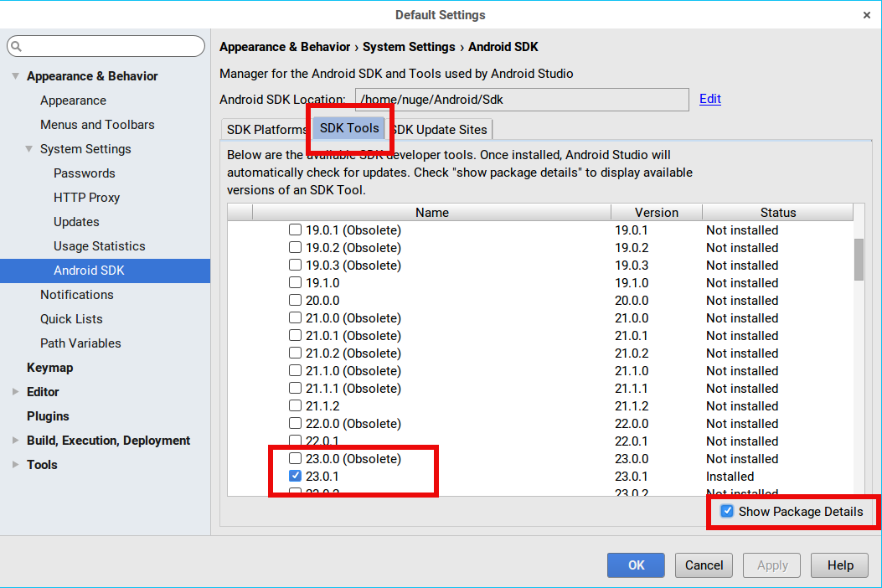Click the search magnifier icon in the sidebar

pos(17,47)
